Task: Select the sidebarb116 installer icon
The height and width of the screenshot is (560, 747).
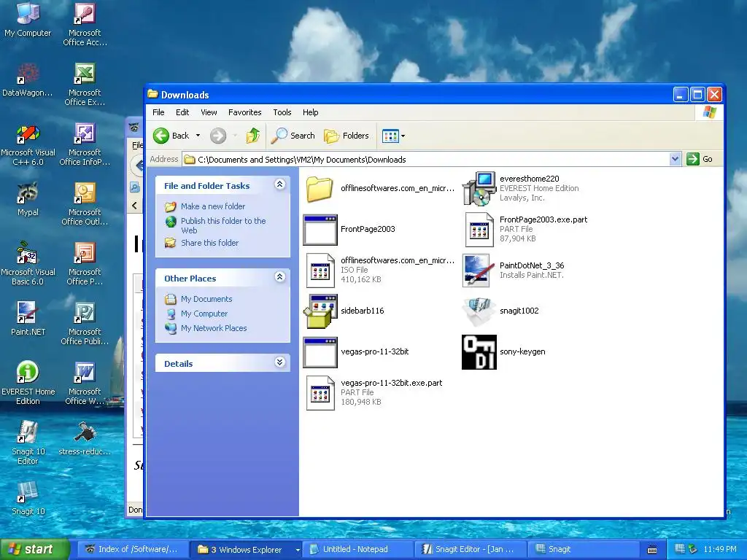Action: [320, 311]
